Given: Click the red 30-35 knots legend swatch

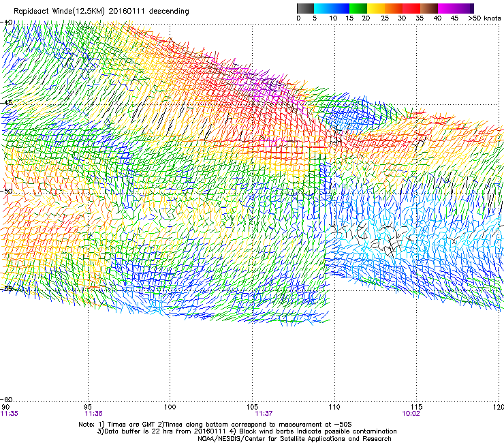Looking at the screenshot, I should (411, 8).
